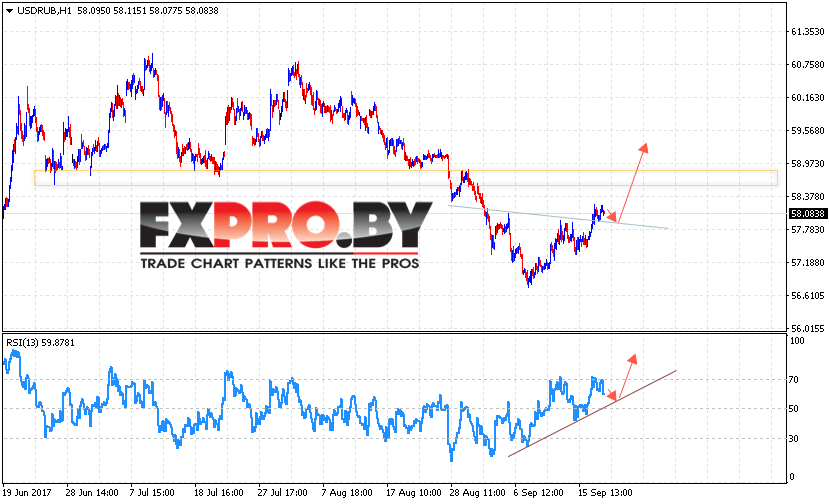Select RSI scale level 0
This screenshot has width=829, height=504.
click(792, 477)
